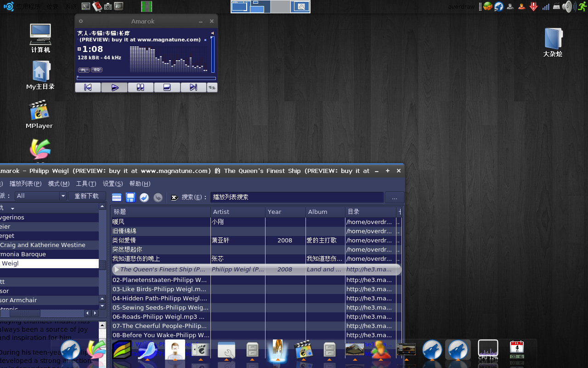Viewport: 588px width, 368px height.
Task: Toggle the PL playlist button in mini player
Action: (84, 70)
